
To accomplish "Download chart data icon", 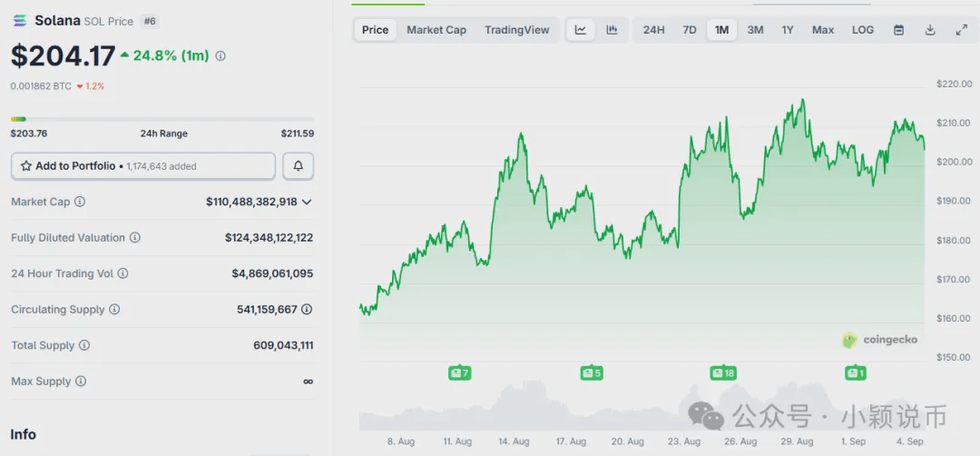I will [x=930, y=30].
